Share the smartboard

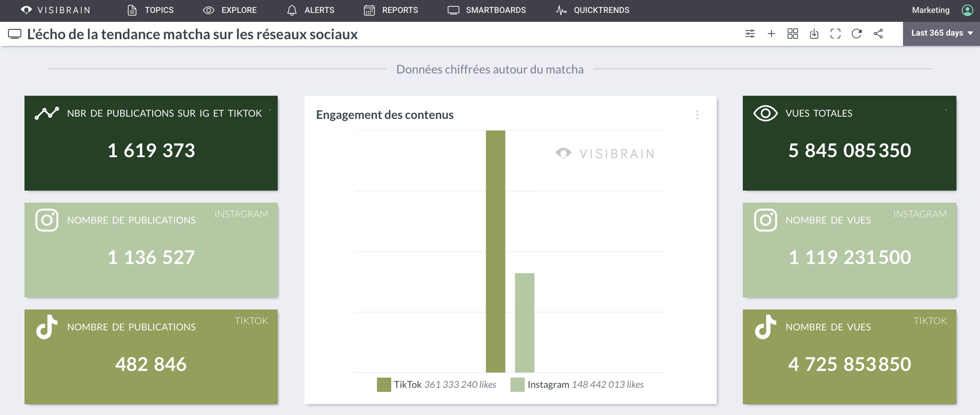(x=878, y=33)
